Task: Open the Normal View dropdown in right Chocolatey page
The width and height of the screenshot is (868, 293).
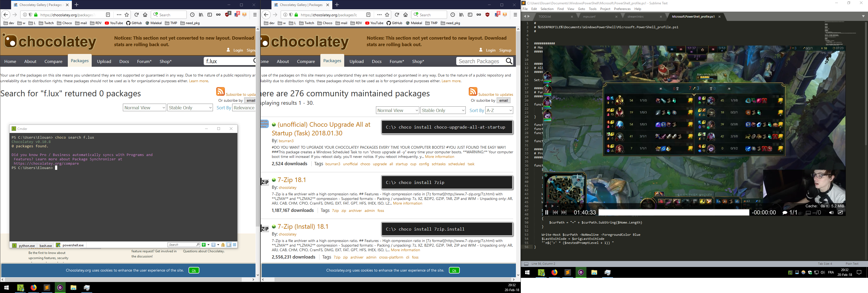Action: 397,110
